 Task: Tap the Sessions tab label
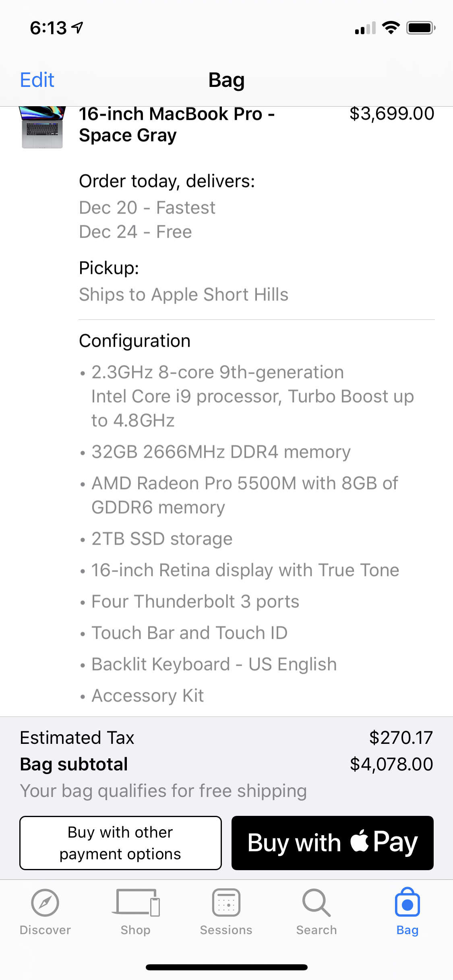tap(226, 930)
